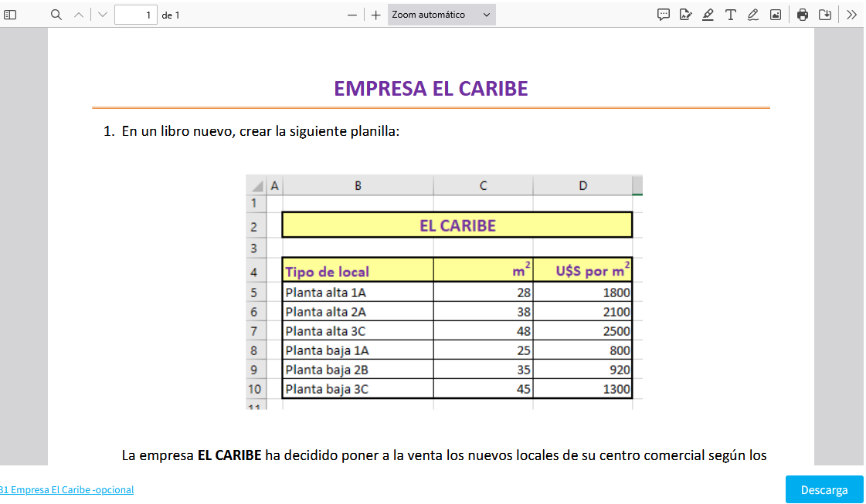
Task: Click the Descarga button
Action: tap(824, 489)
